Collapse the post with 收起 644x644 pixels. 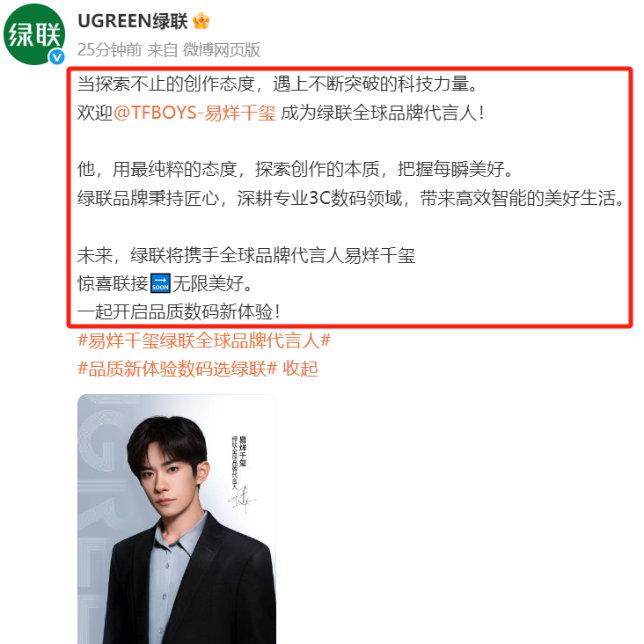[x=300, y=369]
